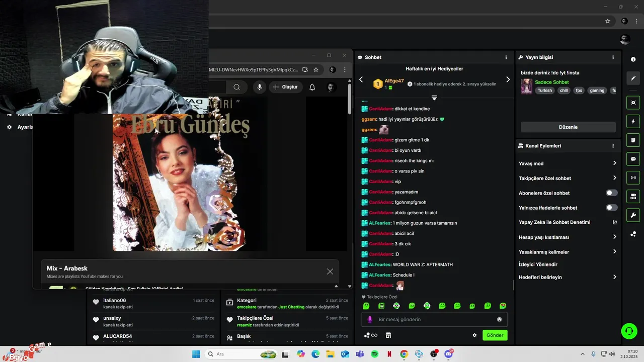Select the chill tag

pyautogui.click(x=563, y=90)
